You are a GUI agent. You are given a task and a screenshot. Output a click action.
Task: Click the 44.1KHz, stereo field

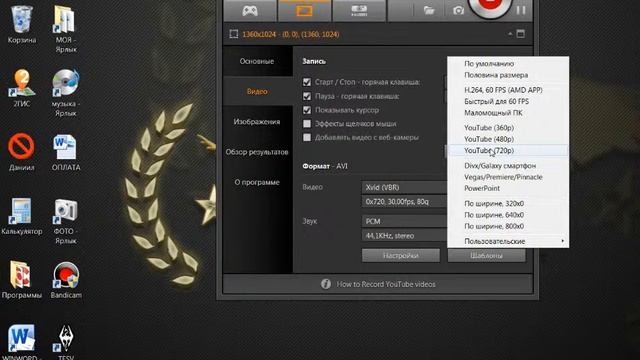point(404,236)
